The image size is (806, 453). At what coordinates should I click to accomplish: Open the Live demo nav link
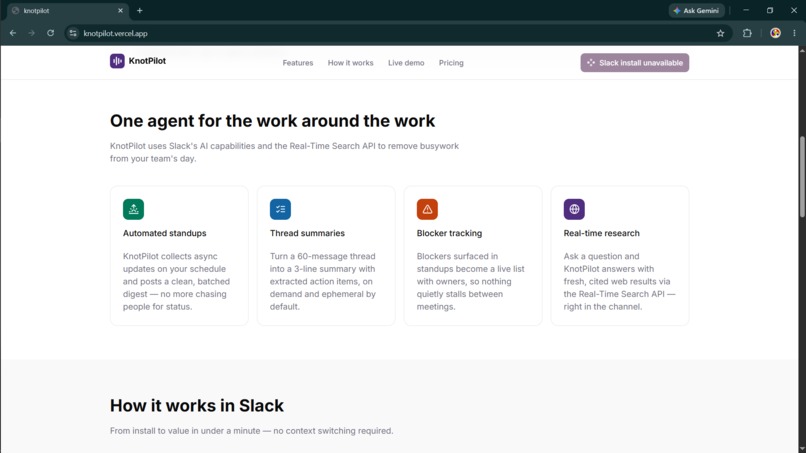pos(406,63)
